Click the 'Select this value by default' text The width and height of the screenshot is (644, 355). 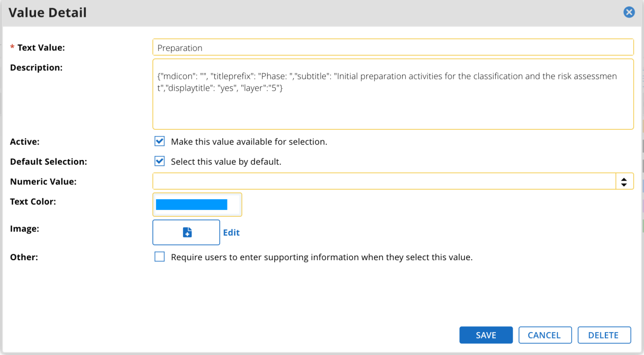226,162
